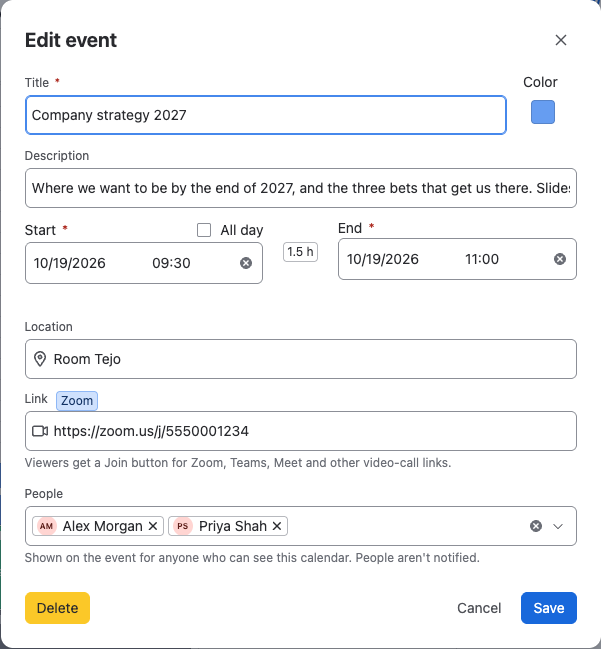Select the start date 10/19/2026
The height and width of the screenshot is (649, 601).
[x=70, y=263]
